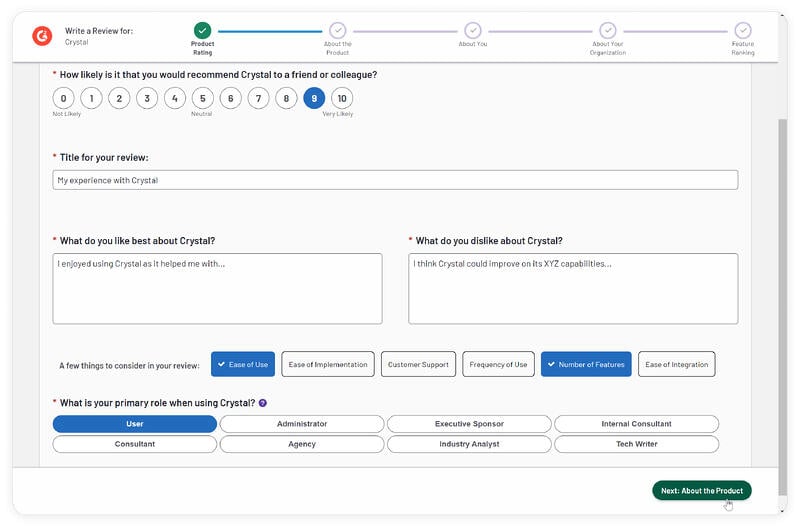The height and width of the screenshot is (529, 800).
Task: Click the primary role help icon
Action: coord(263,403)
